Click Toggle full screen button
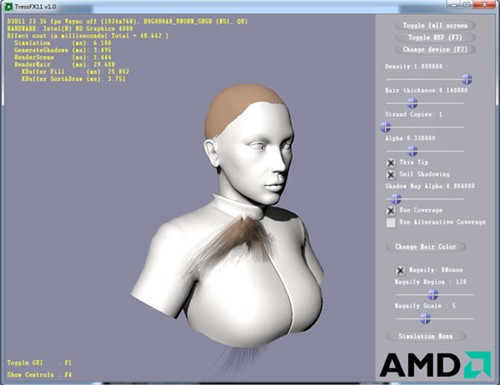 point(435,26)
